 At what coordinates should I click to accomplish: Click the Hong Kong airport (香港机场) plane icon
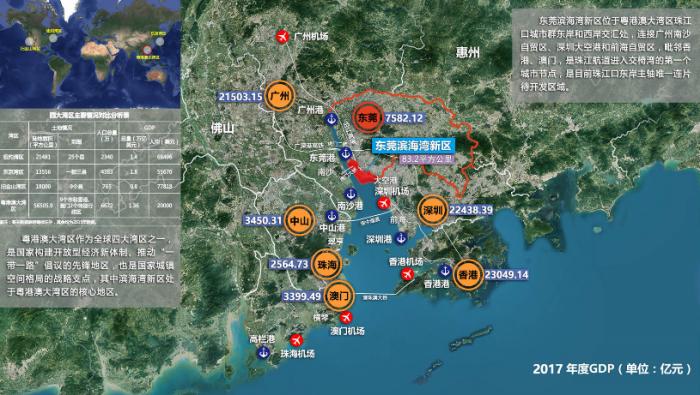point(407,274)
